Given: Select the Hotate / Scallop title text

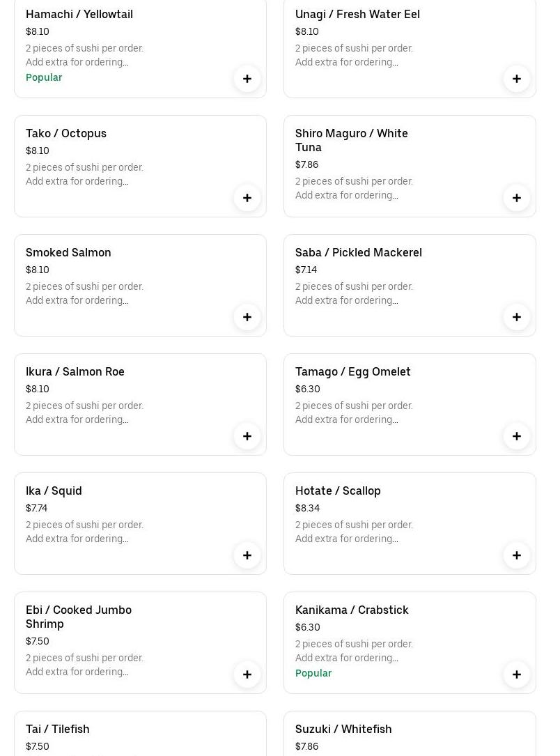Looking at the screenshot, I should pos(338,491).
